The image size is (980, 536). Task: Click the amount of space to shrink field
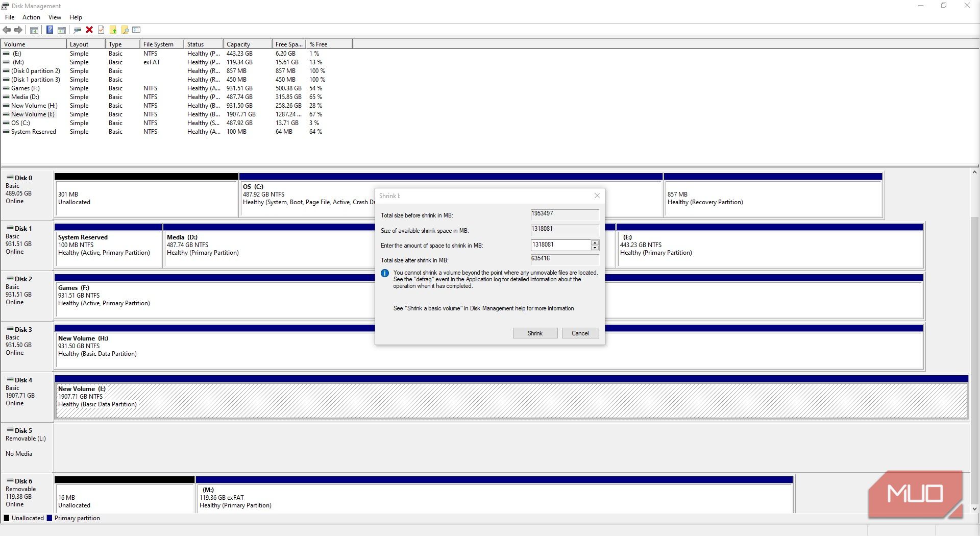(560, 245)
